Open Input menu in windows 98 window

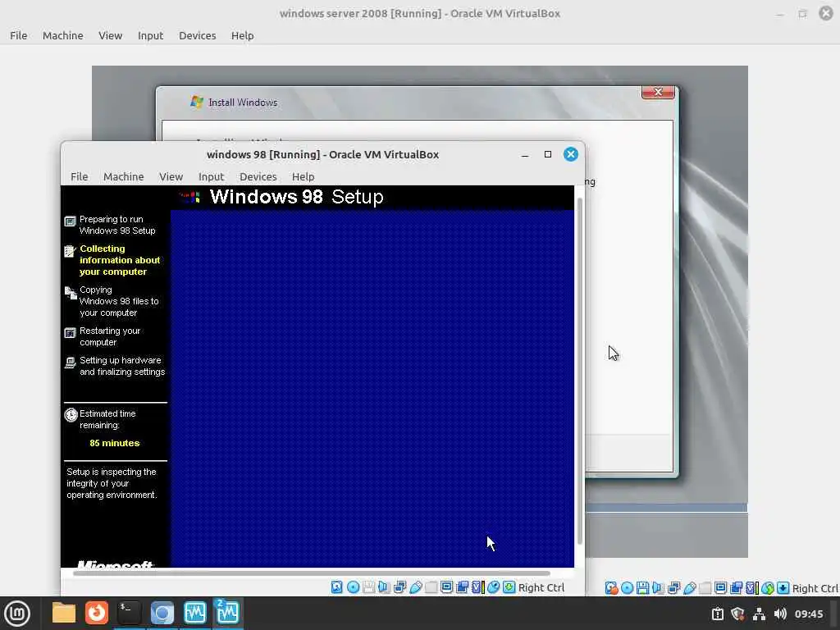(x=211, y=177)
